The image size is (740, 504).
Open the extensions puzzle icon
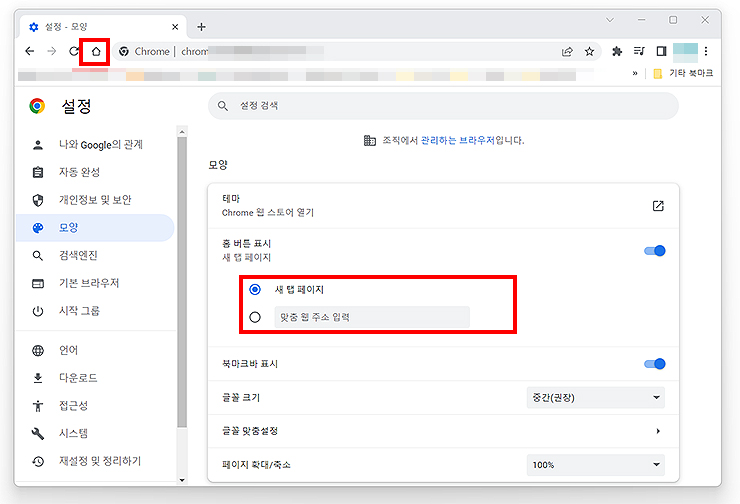tap(617, 51)
